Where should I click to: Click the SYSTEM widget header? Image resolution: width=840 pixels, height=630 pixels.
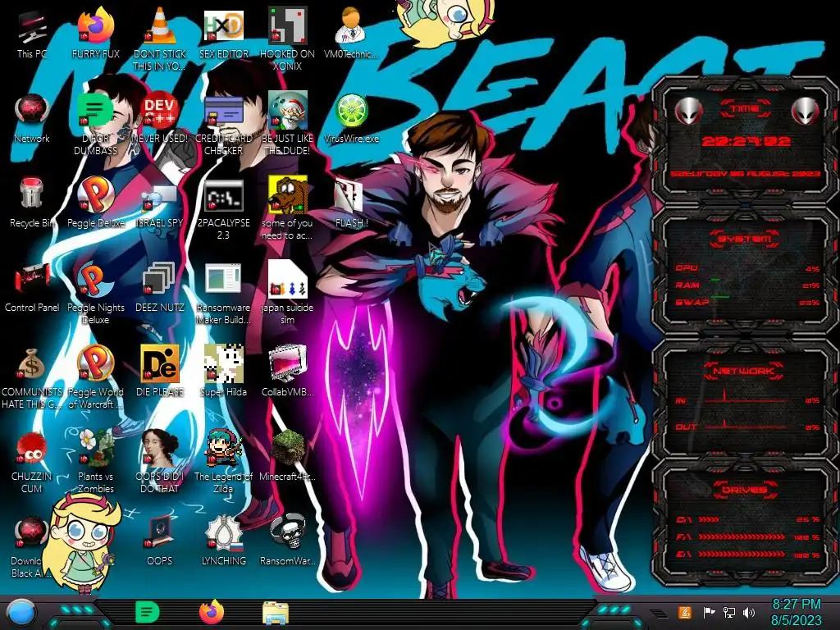(745, 239)
